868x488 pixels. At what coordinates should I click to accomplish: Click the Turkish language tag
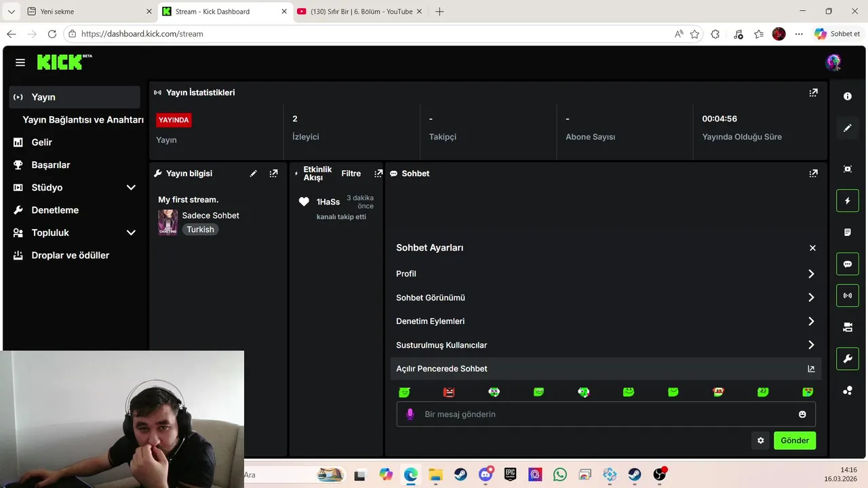click(200, 230)
